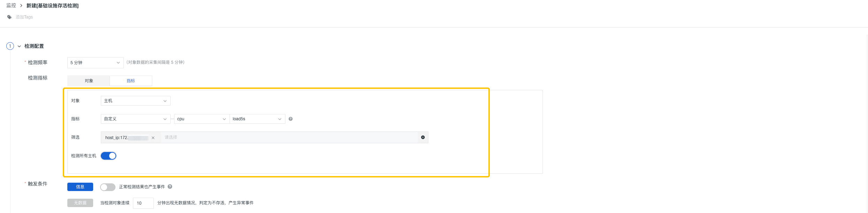The width and height of the screenshot is (868, 213).
Task: Click the help icon next to load5s
Action: coord(291,119)
